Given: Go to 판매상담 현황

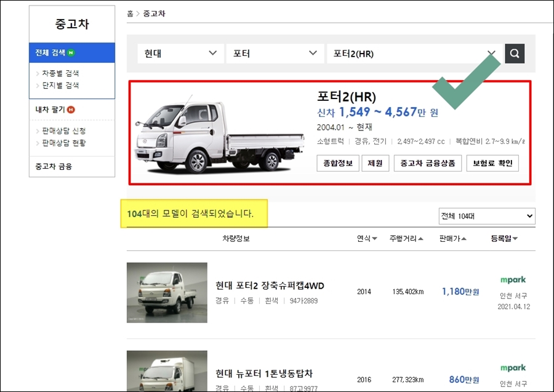Looking at the screenshot, I should point(64,143).
